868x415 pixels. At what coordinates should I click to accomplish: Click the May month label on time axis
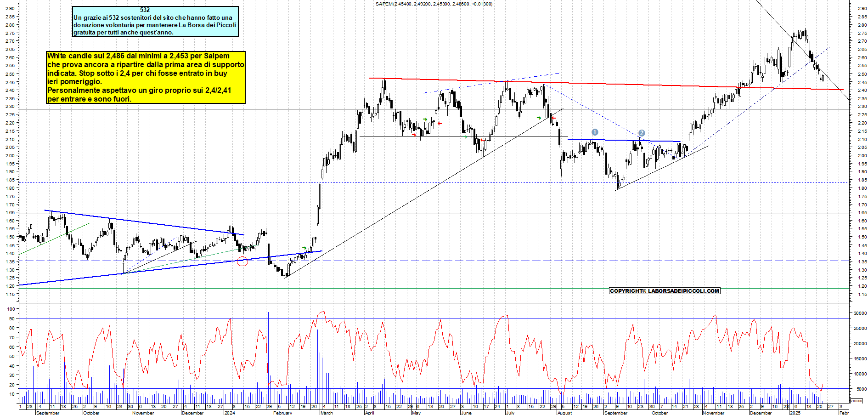click(416, 413)
